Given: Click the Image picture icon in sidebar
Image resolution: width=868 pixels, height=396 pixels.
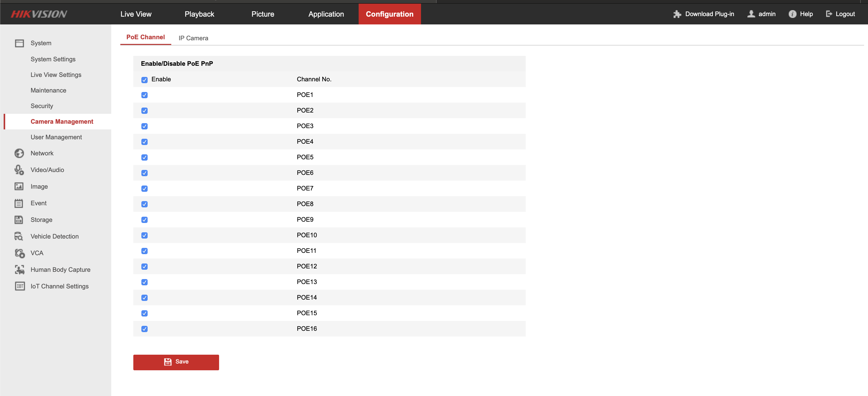Looking at the screenshot, I should click(x=19, y=186).
